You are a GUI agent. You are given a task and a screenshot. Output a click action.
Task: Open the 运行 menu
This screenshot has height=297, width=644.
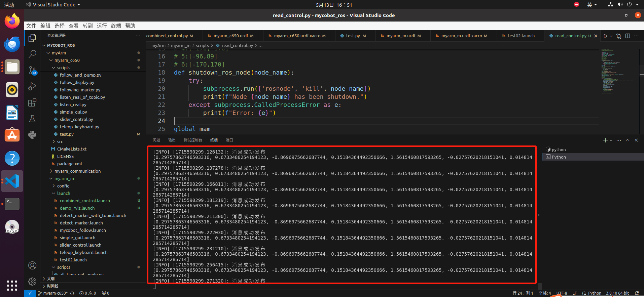pyautogui.click(x=102, y=26)
